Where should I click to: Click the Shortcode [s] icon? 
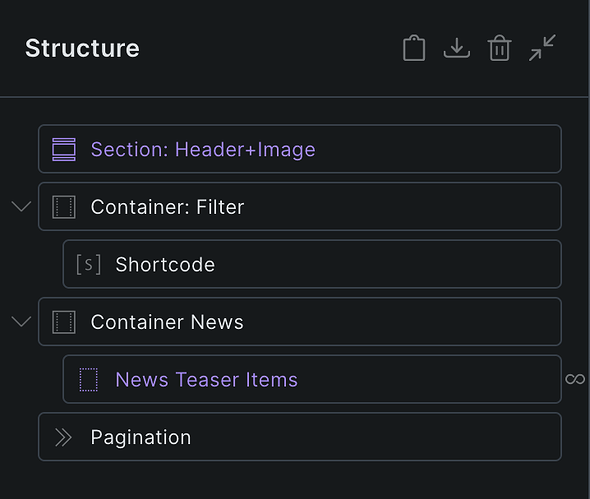point(88,265)
